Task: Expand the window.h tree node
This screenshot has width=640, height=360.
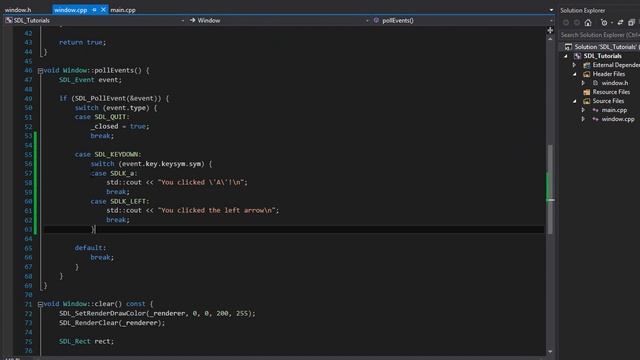Action: click(x=583, y=83)
